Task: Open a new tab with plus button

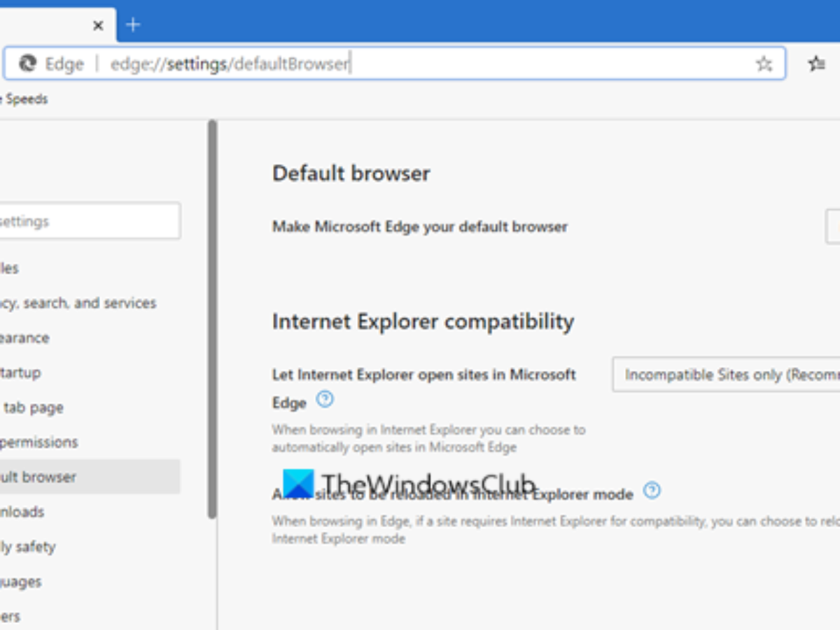Action: 132,25
